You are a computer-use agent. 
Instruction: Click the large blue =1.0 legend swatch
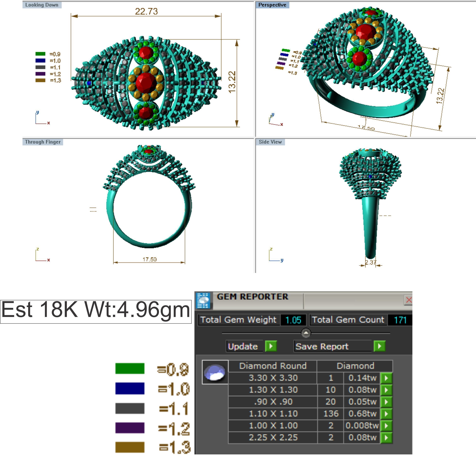[x=130, y=388]
